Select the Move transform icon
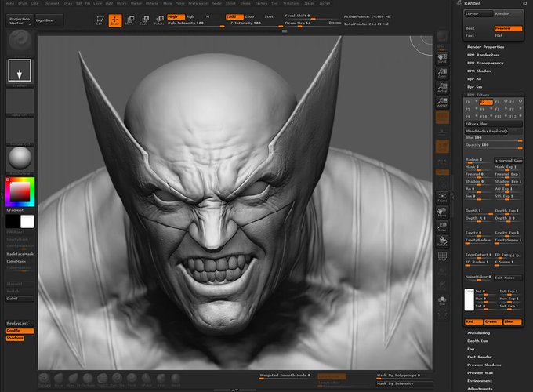533x392 pixels. [x=129, y=20]
